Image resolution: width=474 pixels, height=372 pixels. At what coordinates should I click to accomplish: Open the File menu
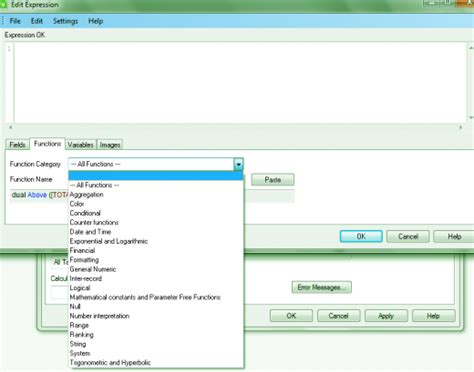15,21
